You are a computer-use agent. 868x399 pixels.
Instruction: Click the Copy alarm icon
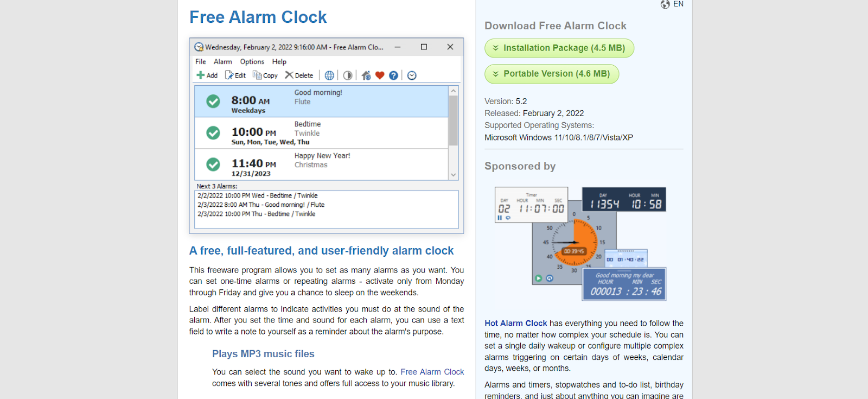257,75
